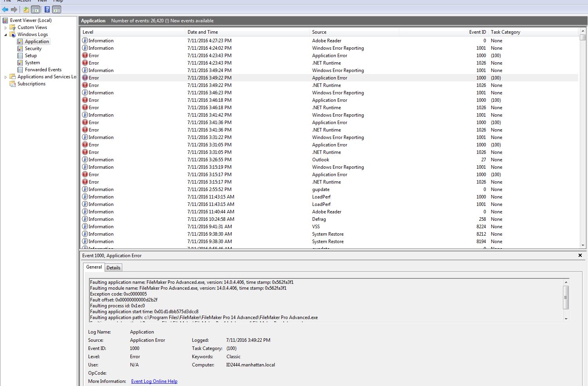Viewport: 588px width, 386px height.
Task: Click the description box scroll-down arrow
Action: point(566,319)
